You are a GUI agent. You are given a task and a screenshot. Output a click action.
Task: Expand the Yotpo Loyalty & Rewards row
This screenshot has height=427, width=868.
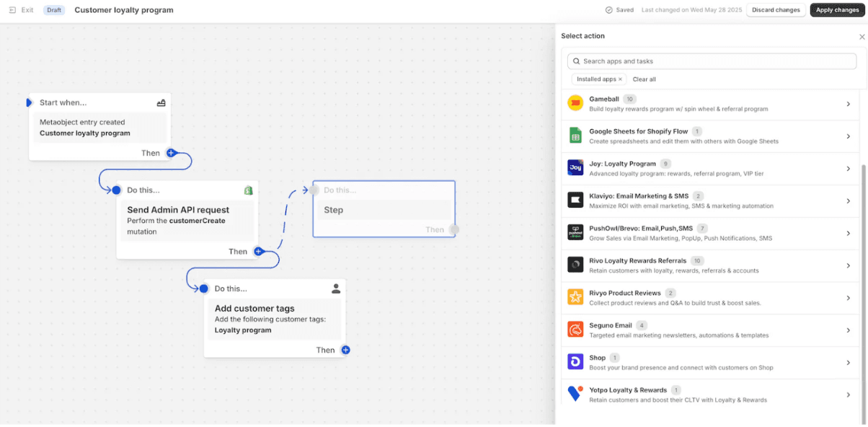coord(849,395)
